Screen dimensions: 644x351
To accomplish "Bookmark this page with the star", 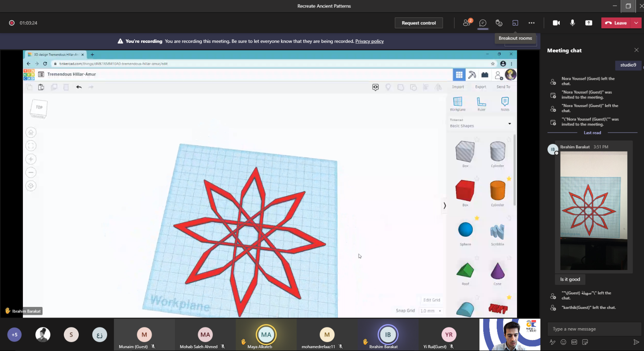I will point(493,63).
